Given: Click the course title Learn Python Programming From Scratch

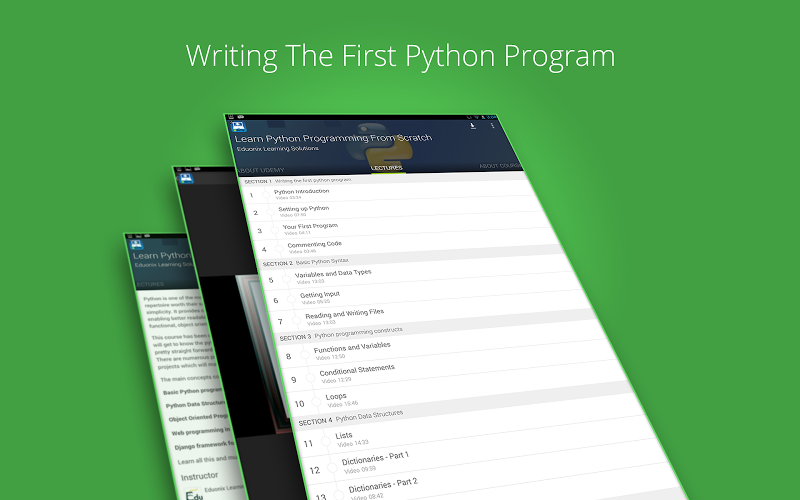Looking at the screenshot, I should 333,138.
